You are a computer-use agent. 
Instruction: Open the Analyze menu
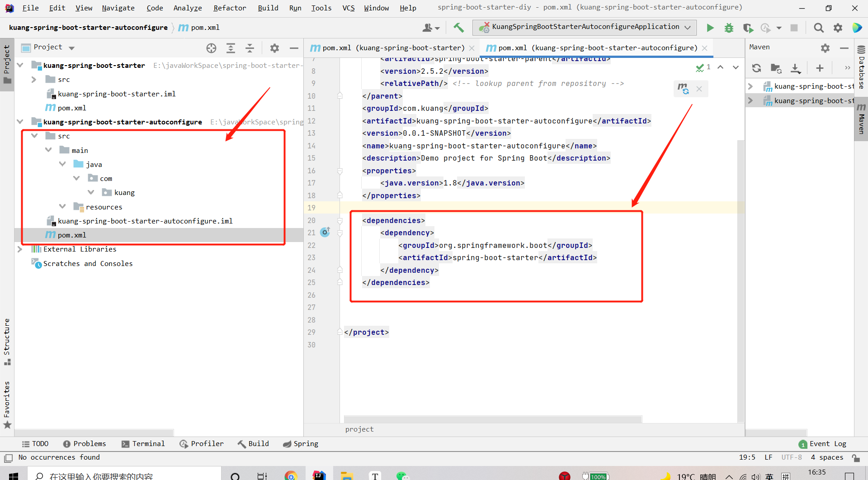tap(188, 8)
